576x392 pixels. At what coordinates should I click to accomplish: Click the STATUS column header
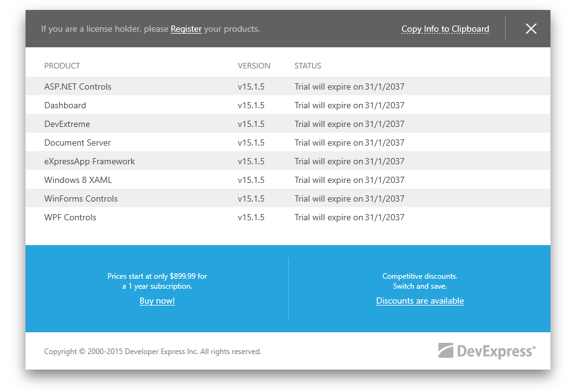(x=308, y=66)
